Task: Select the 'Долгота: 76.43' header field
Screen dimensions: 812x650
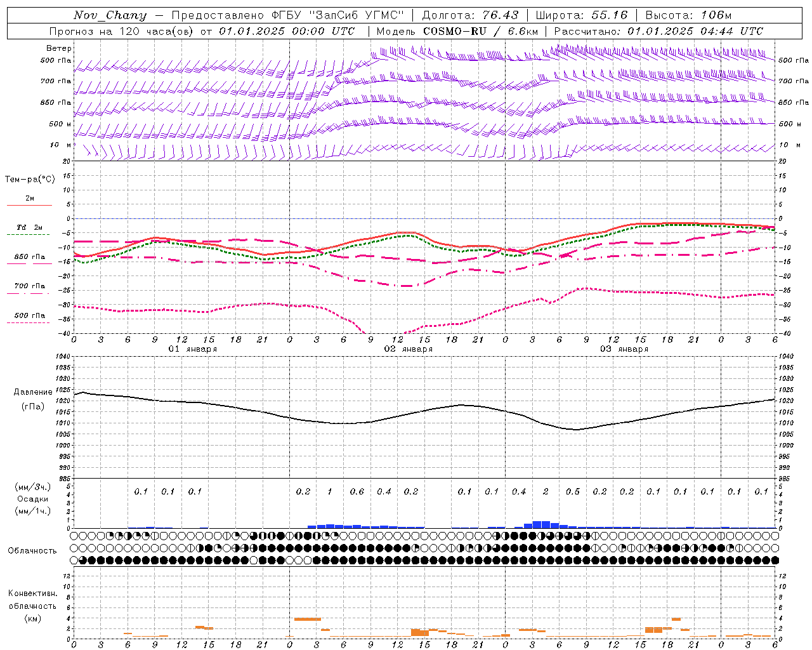Action: [470, 15]
